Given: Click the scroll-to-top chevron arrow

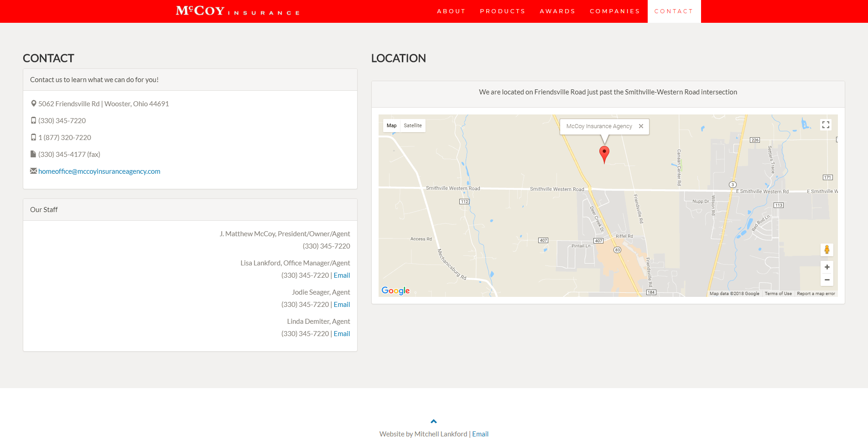Looking at the screenshot, I should tap(434, 421).
